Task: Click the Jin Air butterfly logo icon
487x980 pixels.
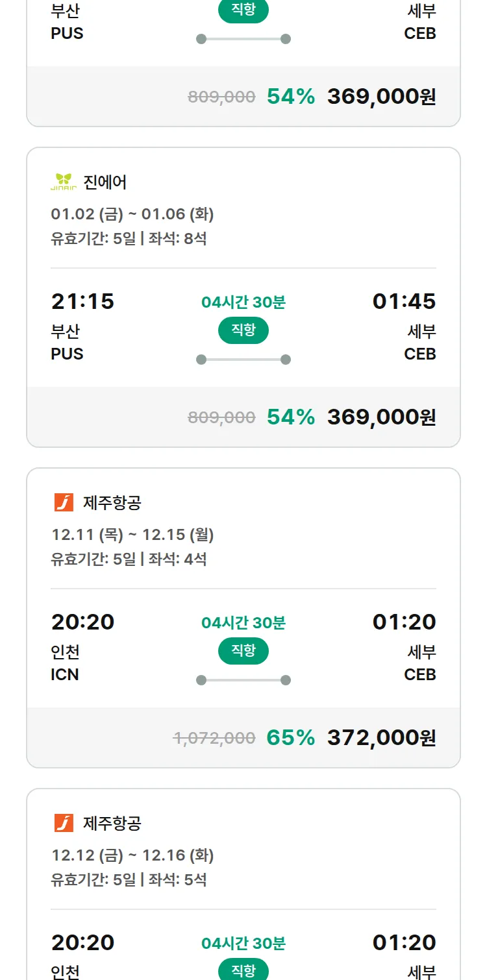Action: (x=64, y=182)
